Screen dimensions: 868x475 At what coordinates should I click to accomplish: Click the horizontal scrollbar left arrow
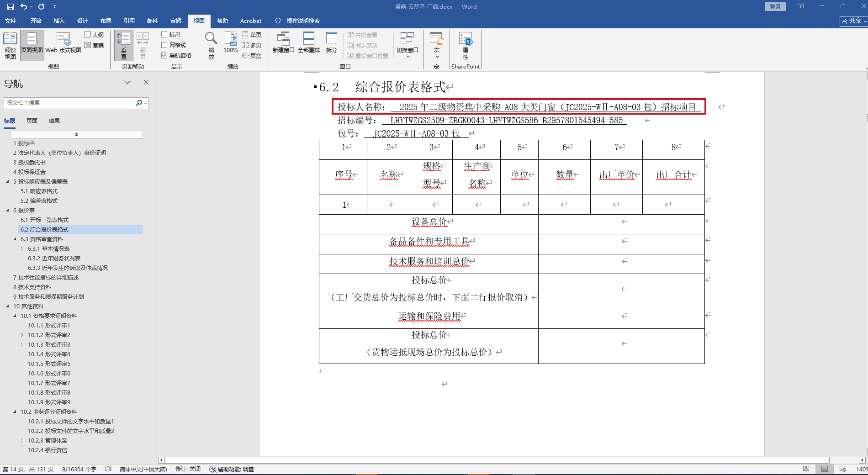click(161, 460)
